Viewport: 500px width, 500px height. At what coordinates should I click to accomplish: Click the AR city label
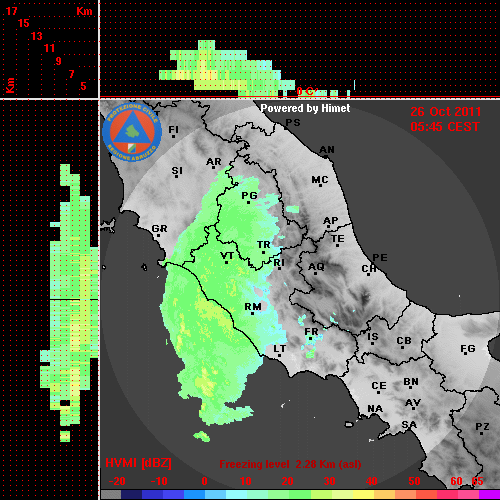[x=214, y=162]
